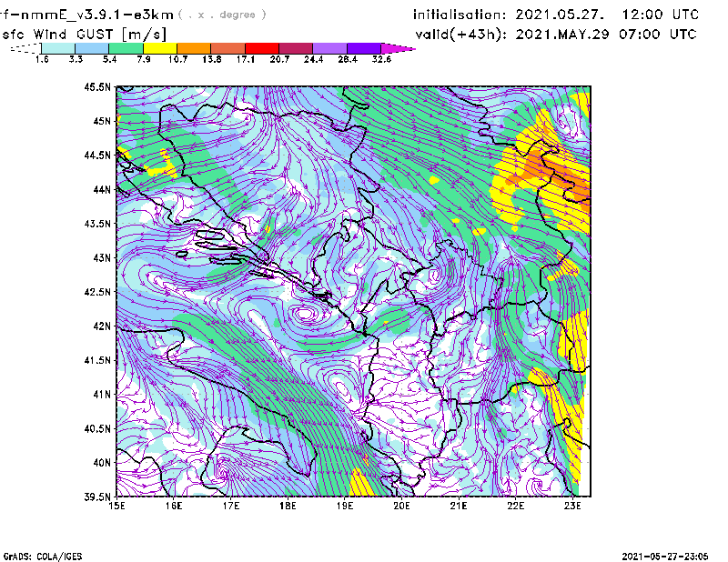Click the 21E longitude label
Viewport: 728px width, 562px height.
[x=459, y=506]
